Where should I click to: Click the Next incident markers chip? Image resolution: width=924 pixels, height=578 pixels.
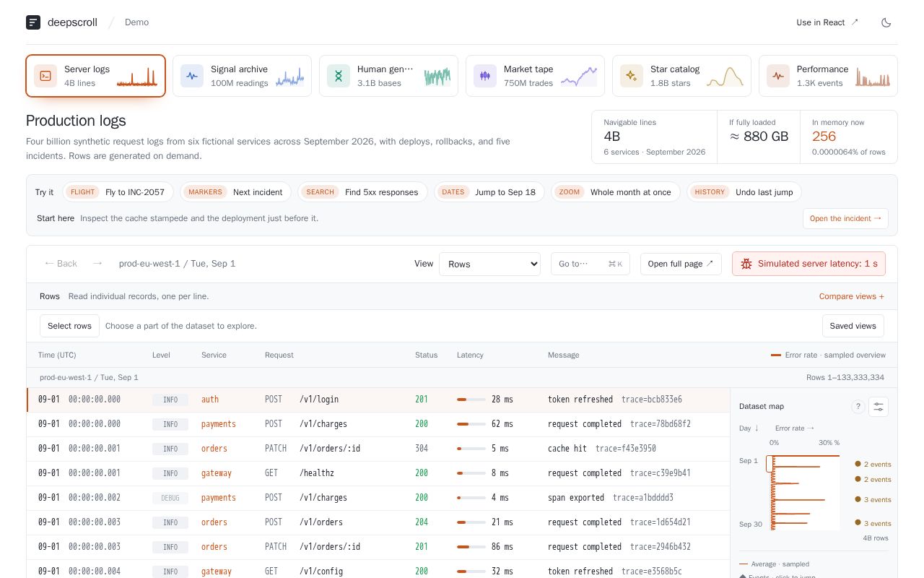pyautogui.click(x=235, y=192)
